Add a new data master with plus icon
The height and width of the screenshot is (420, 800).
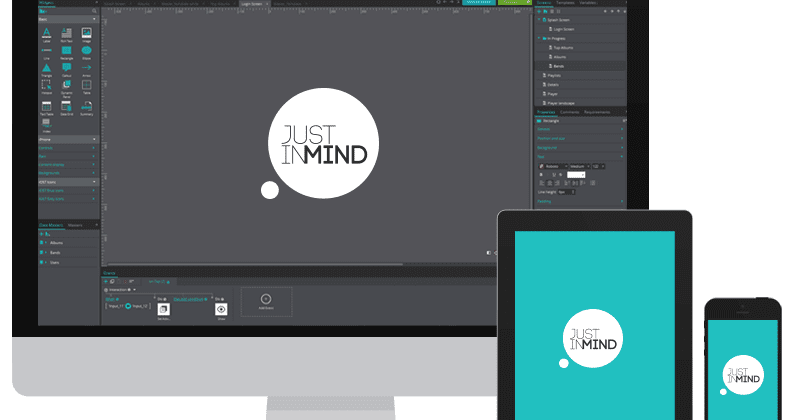tap(42, 234)
